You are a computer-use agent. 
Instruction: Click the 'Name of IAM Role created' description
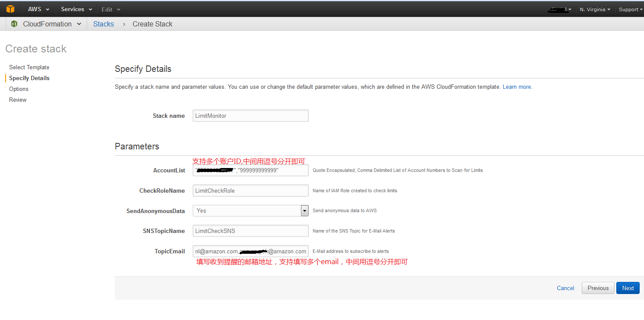pos(355,191)
